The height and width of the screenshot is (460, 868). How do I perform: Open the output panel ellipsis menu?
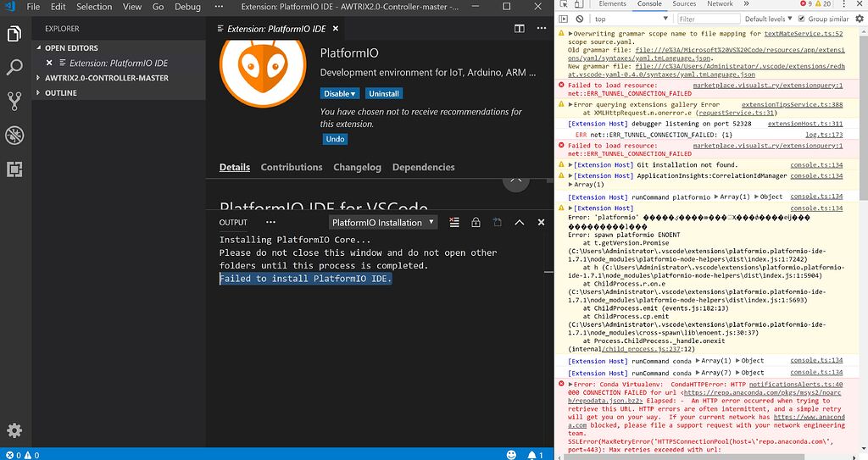270,222
